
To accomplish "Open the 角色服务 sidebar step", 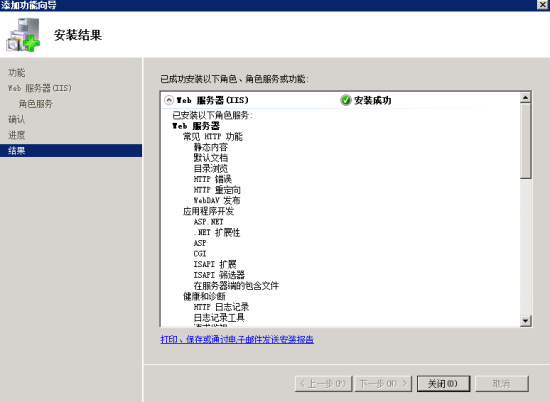I will pyautogui.click(x=35, y=104).
